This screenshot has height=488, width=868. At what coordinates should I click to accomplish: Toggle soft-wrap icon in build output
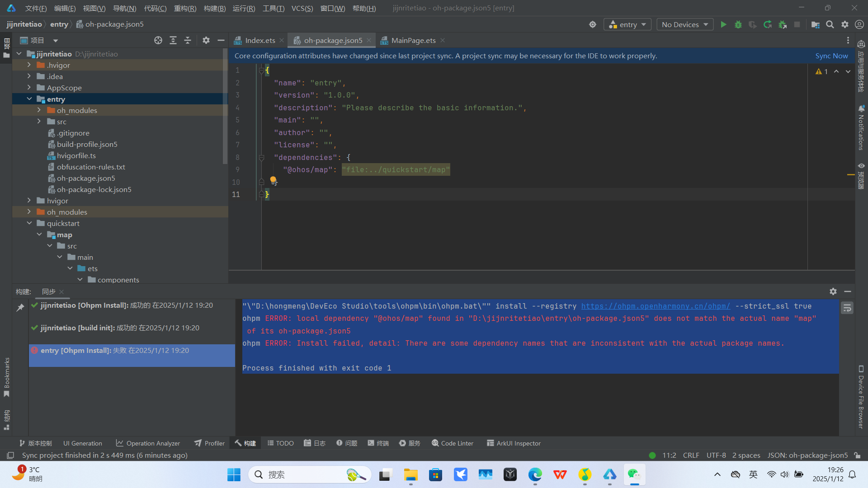[847, 308]
